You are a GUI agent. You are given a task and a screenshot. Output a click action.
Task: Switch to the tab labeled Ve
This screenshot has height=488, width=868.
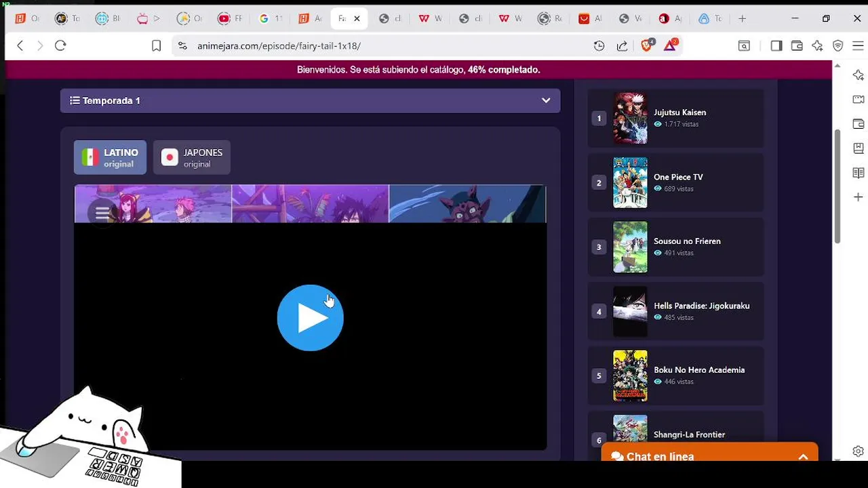(x=630, y=18)
